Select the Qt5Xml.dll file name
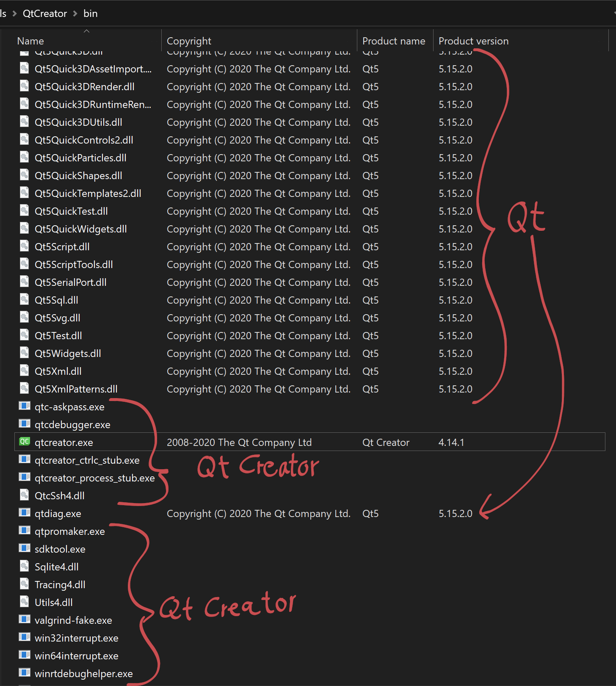This screenshot has width=616, height=686. point(58,371)
